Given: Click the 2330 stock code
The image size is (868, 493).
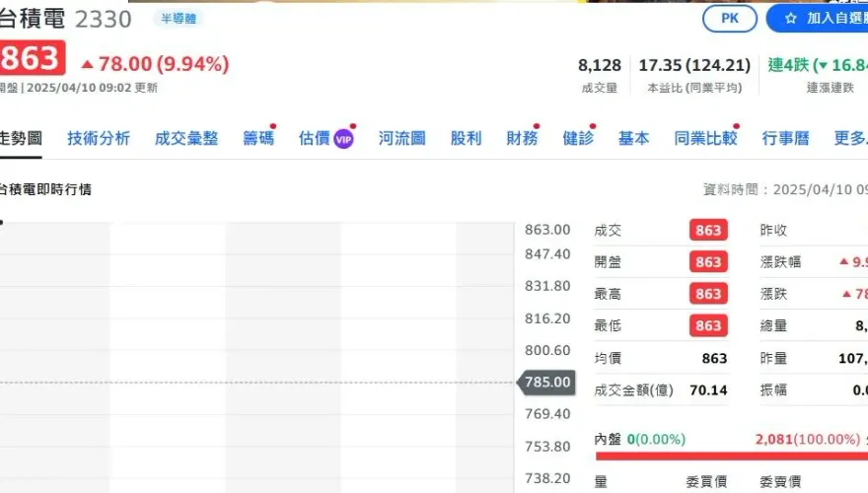Looking at the screenshot, I should point(104,20).
